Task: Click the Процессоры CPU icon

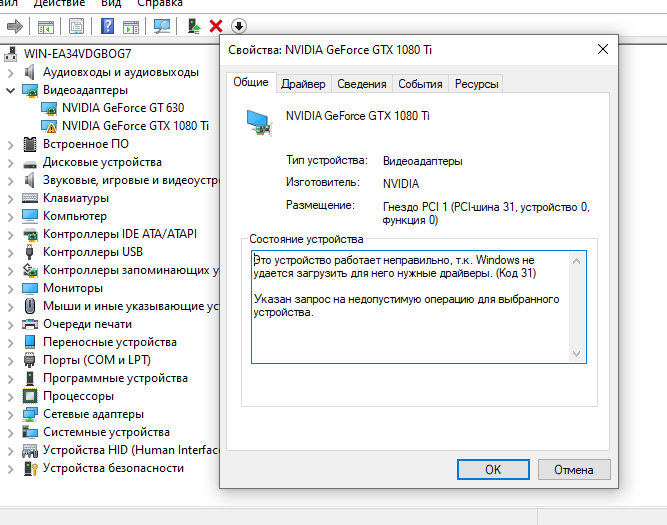Action: pyautogui.click(x=30, y=396)
